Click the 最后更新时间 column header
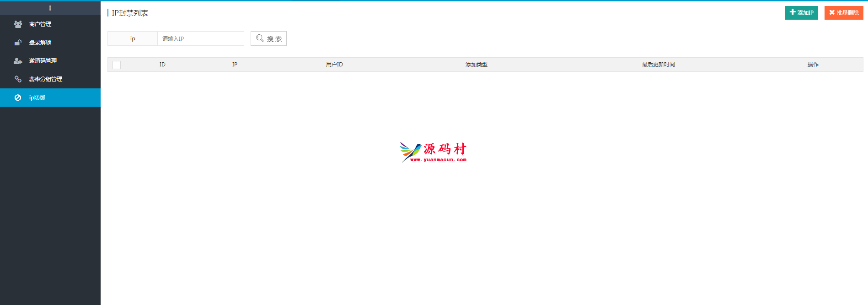868x305 pixels. [658, 65]
